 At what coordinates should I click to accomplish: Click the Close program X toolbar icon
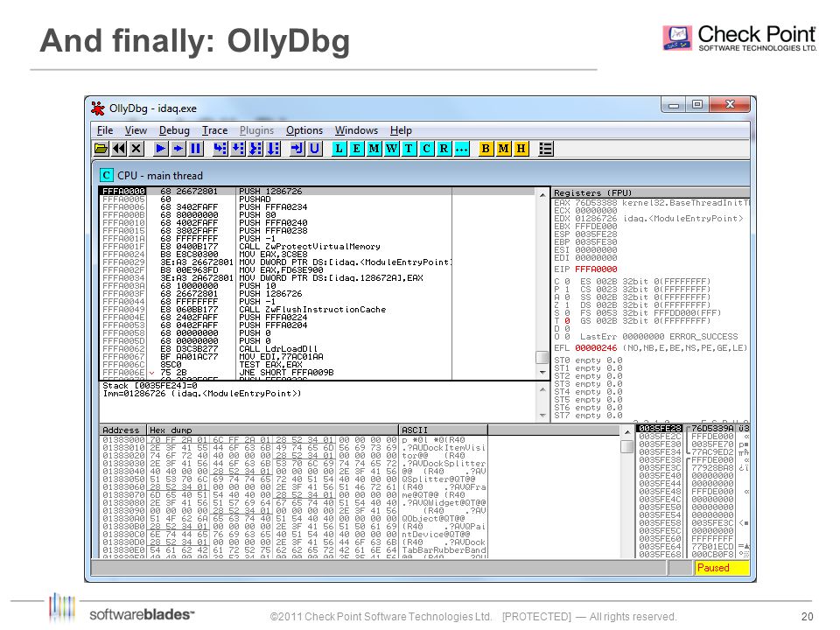(x=136, y=149)
